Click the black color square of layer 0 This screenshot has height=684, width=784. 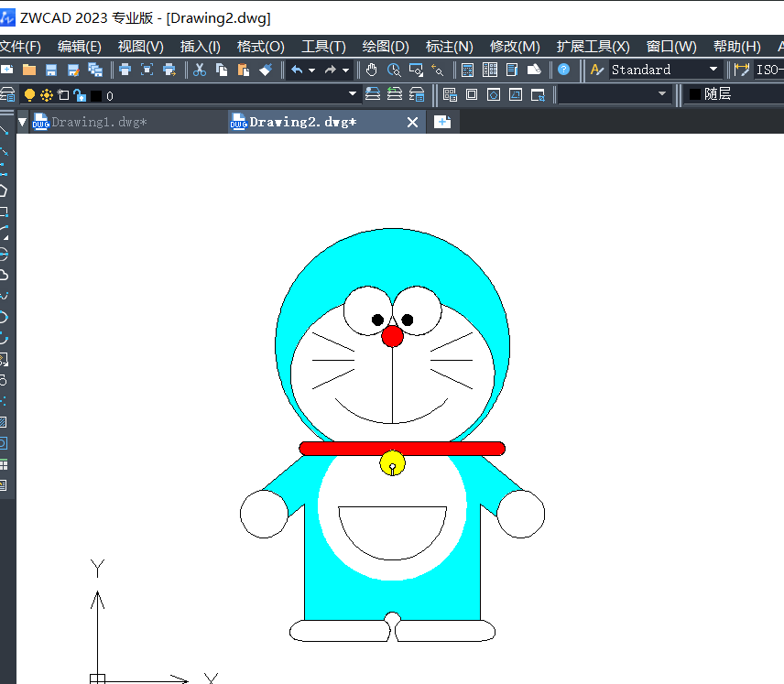[x=96, y=95]
